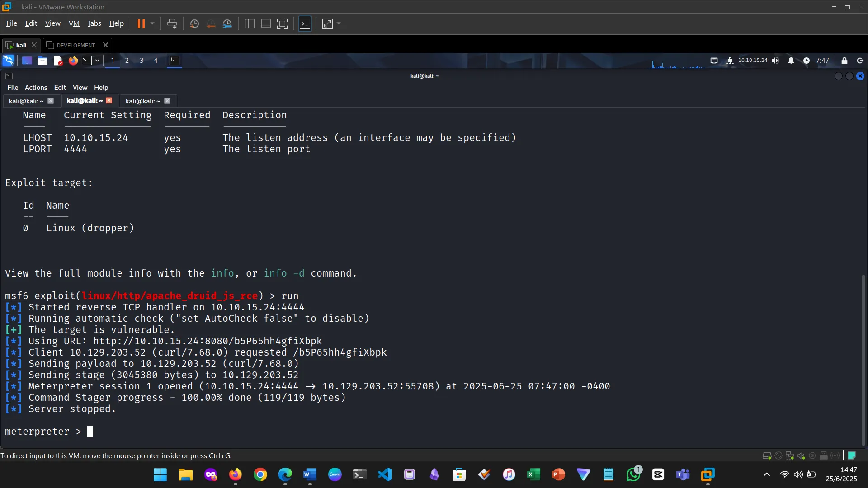Screen dimensions: 868x488
Task: Open the panel terminal launcher dropdown
Action: point(96,61)
